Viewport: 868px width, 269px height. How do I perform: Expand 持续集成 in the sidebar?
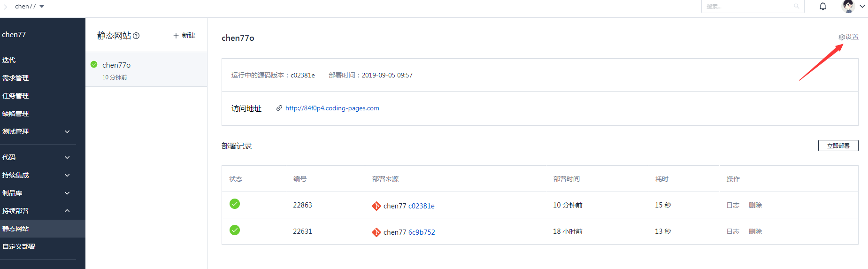click(x=67, y=175)
